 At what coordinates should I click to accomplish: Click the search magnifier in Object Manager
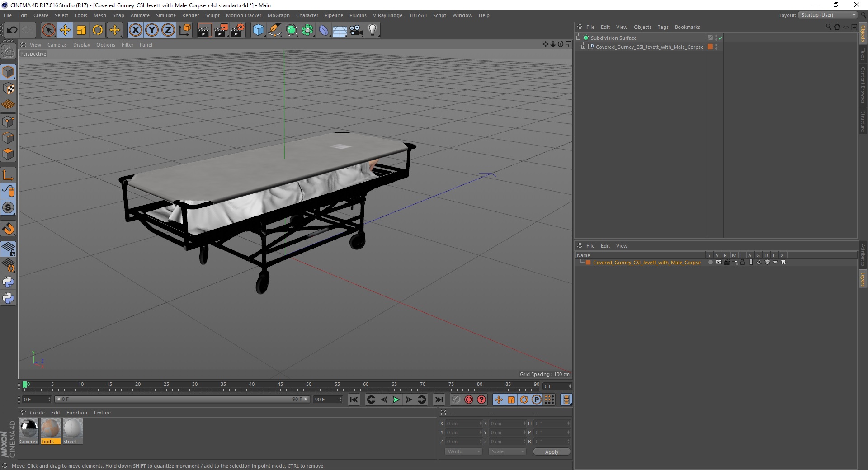click(x=829, y=27)
